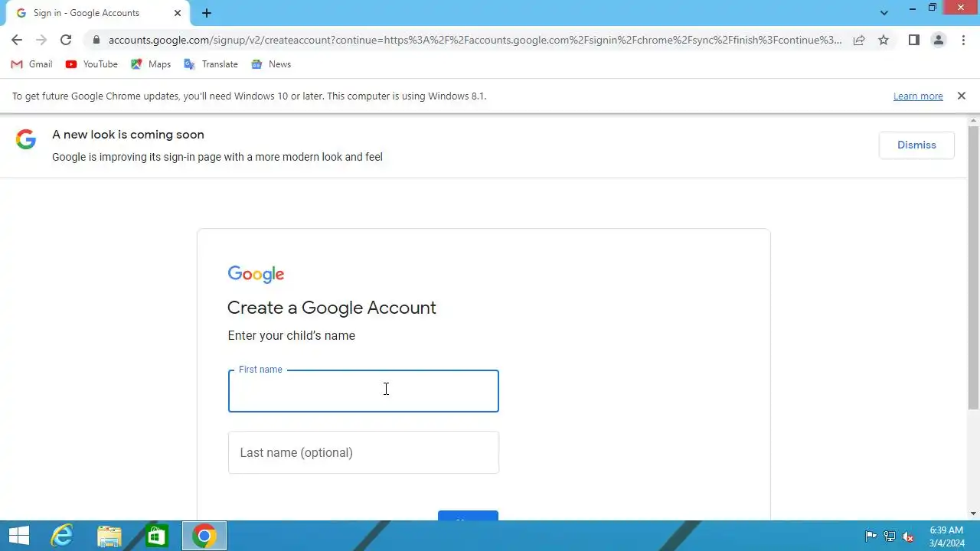Open the Action Center flag icon
This screenshot has height=551, width=980.
tap(871, 536)
